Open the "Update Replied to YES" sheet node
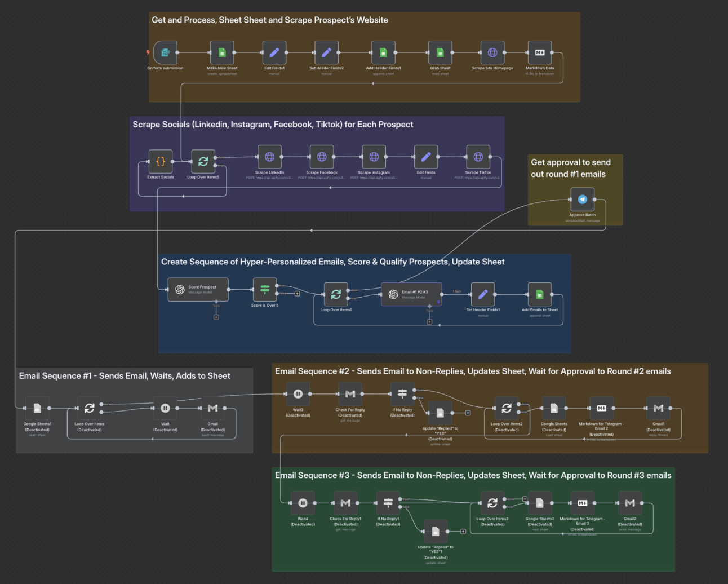Viewport: 728px width, 584px height. 442,413
